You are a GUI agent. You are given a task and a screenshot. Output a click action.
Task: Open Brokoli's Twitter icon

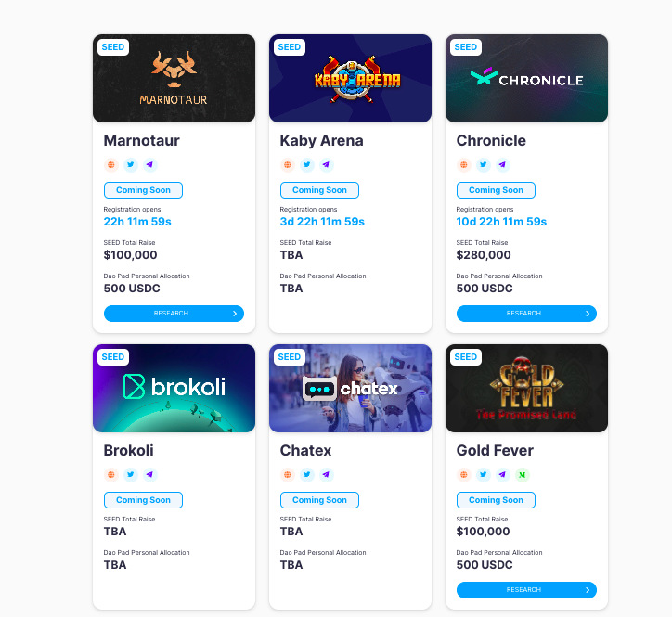coord(131,475)
